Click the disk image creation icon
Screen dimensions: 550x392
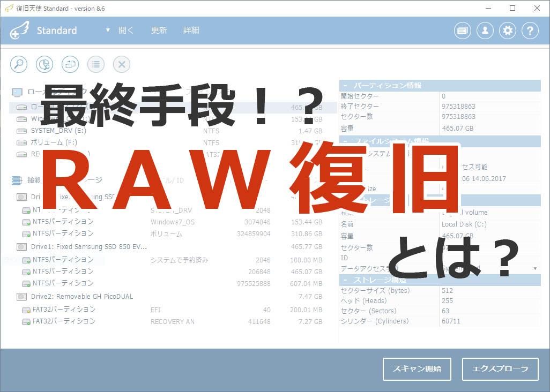pyautogui.click(x=70, y=64)
